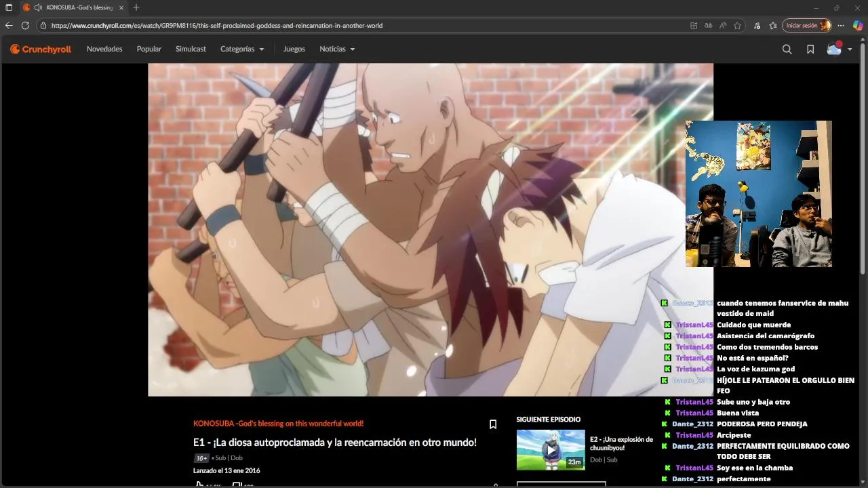Open a new browser tab

point(136,7)
